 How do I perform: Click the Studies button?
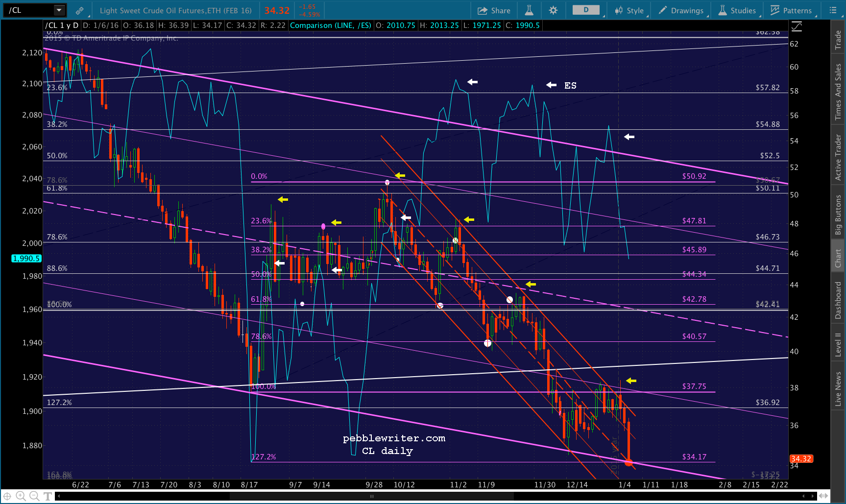click(737, 10)
